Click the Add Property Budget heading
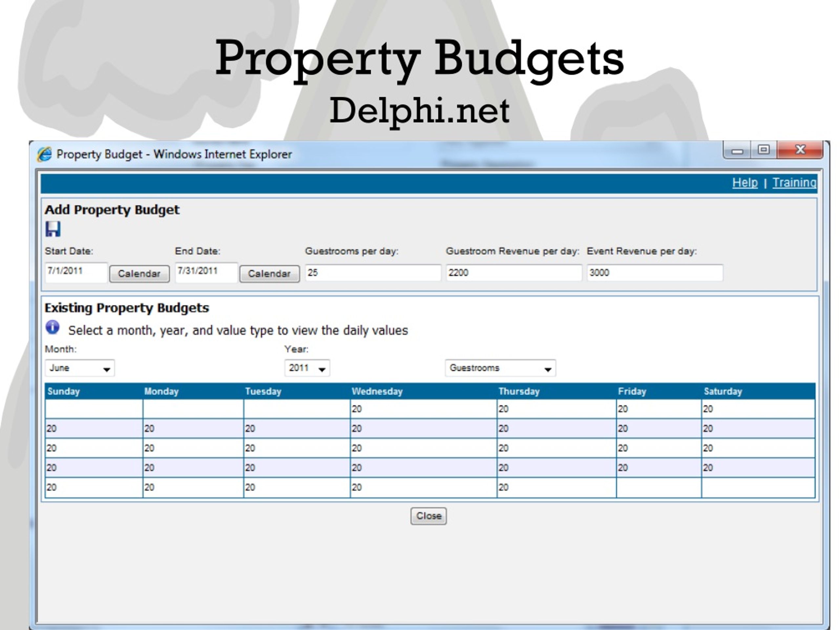The image size is (840, 630). (x=112, y=210)
